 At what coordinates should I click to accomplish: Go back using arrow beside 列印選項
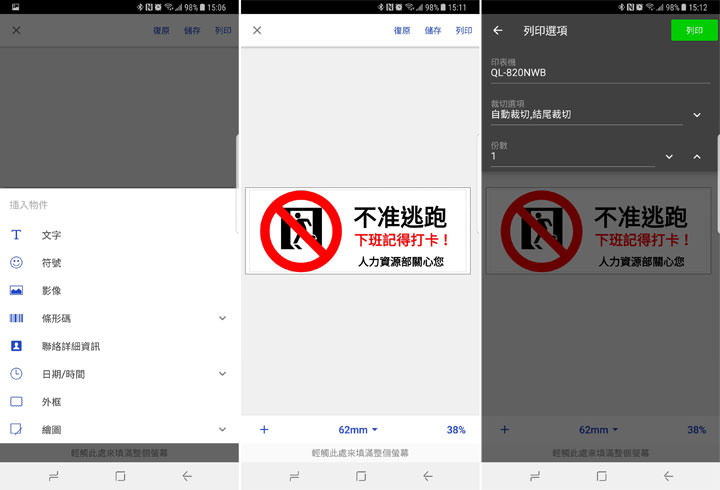[498, 31]
